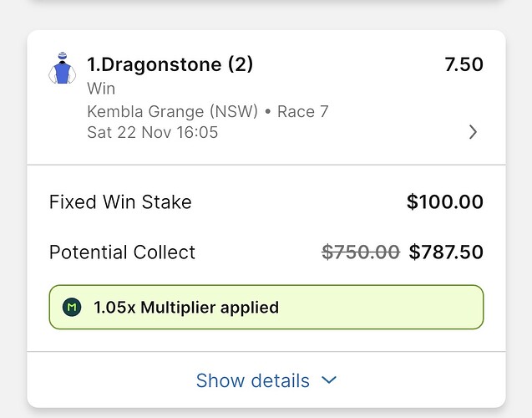Tap the 1.05x Multiplier applied text

coord(186,308)
